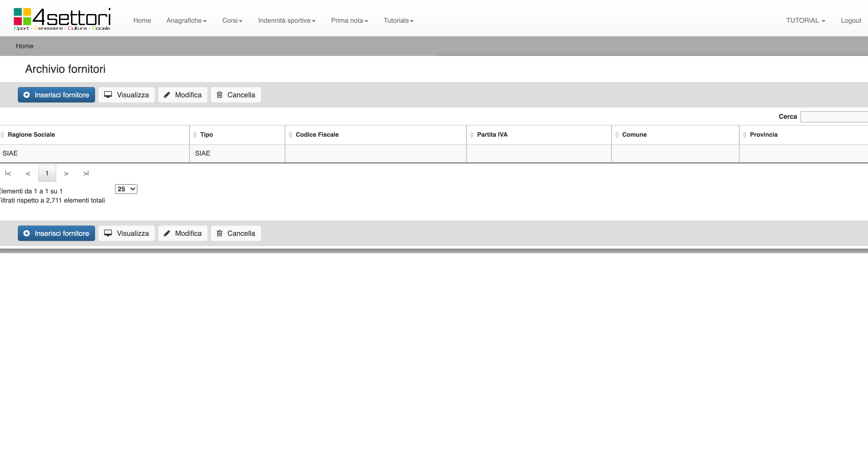Screen dimensions: 868x466
Task: Click the 4settori logo
Action: [62, 19]
